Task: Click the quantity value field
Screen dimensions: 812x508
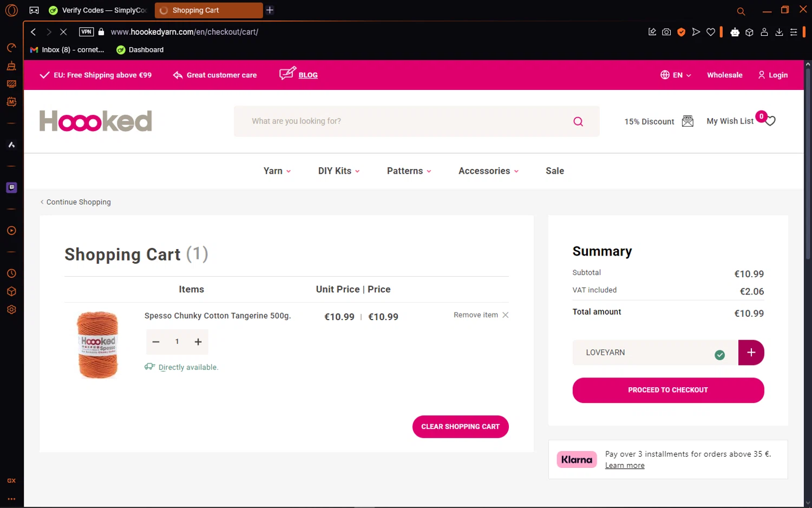Action: coord(177,342)
